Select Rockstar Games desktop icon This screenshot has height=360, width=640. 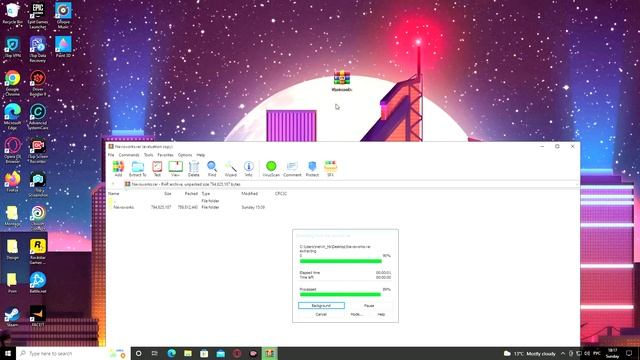[x=38, y=251]
